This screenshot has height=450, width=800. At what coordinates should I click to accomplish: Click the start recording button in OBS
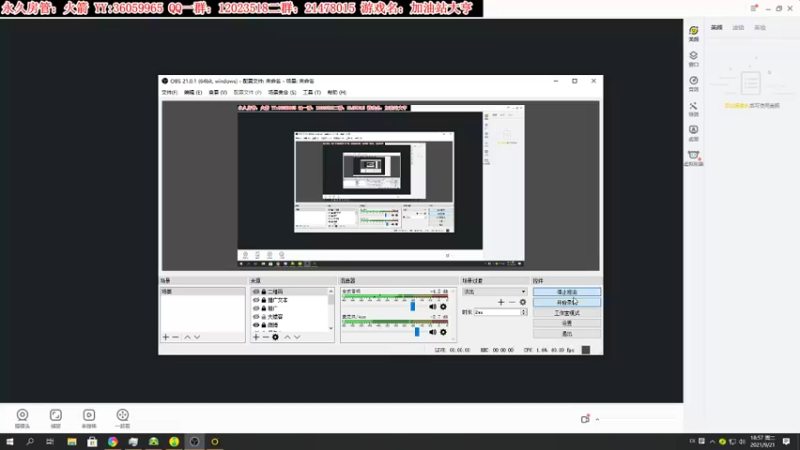tap(567, 303)
